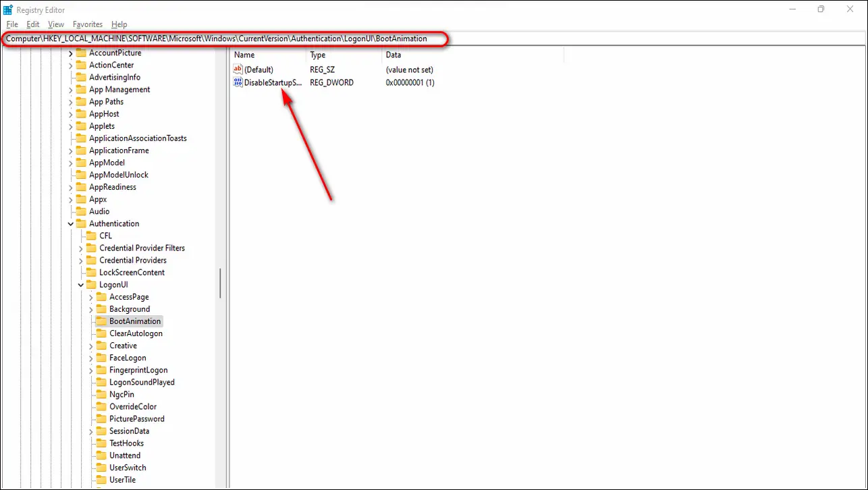Image resolution: width=868 pixels, height=490 pixels.
Task: Select the AccessPage key
Action: click(129, 297)
